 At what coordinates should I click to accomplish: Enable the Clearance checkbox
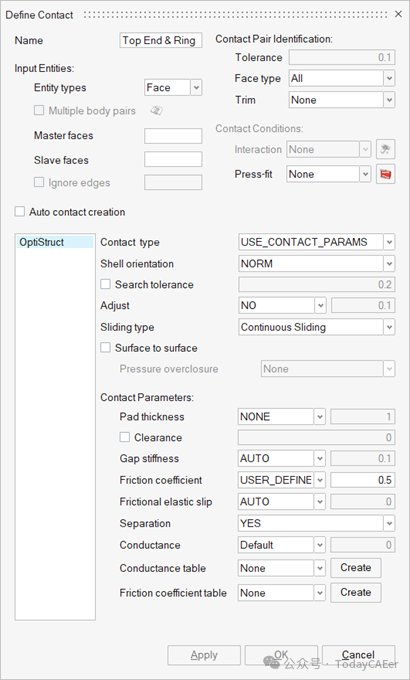tap(125, 437)
